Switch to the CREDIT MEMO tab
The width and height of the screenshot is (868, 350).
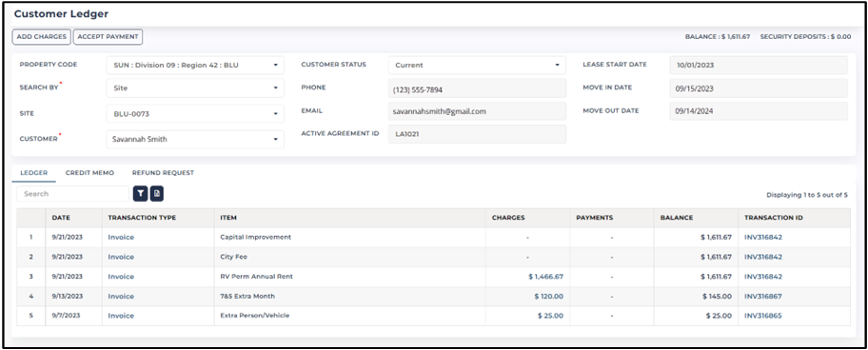tap(89, 173)
